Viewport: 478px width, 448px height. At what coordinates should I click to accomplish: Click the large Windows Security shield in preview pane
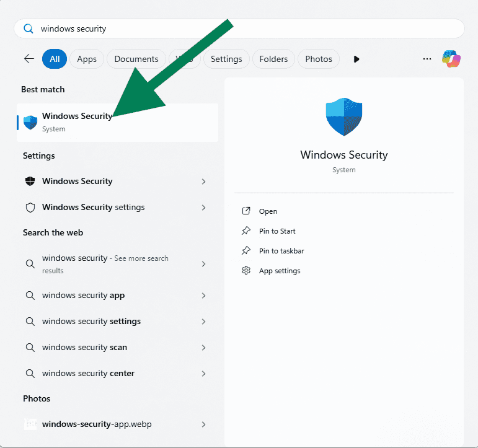point(344,116)
